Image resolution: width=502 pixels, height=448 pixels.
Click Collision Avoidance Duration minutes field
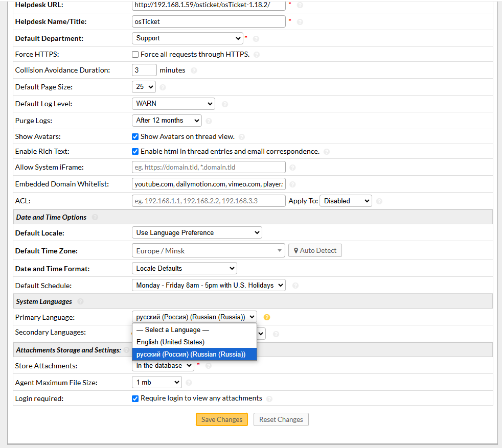[x=144, y=70]
